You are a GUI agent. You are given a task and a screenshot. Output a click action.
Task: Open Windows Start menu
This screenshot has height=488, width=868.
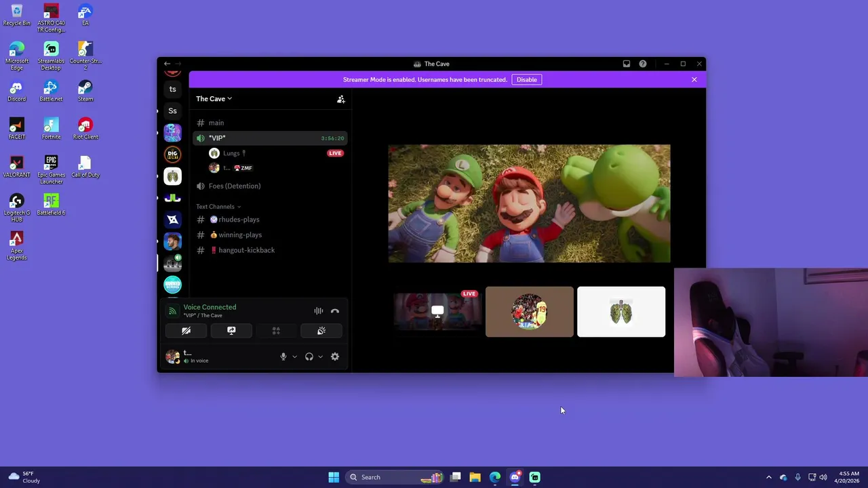[x=334, y=477]
